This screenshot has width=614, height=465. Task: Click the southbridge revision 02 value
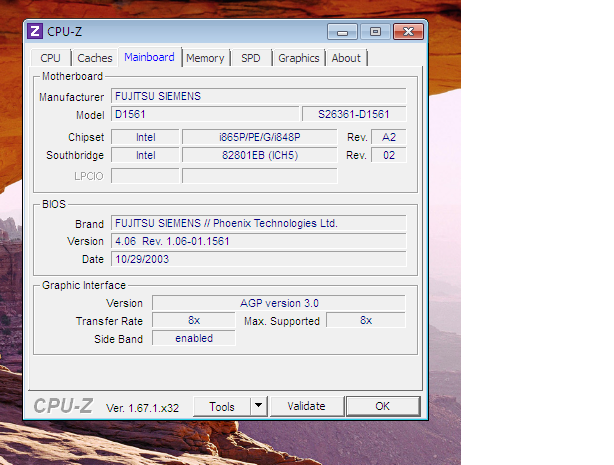point(389,155)
